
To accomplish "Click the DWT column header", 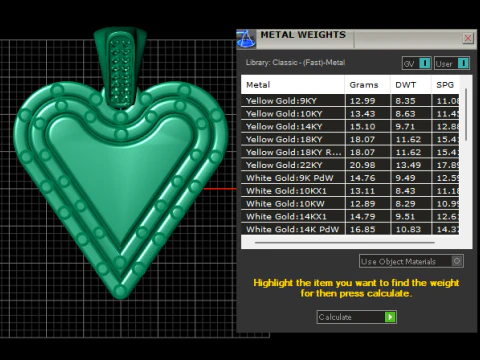I will pyautogui.click(x=411, y=85).
